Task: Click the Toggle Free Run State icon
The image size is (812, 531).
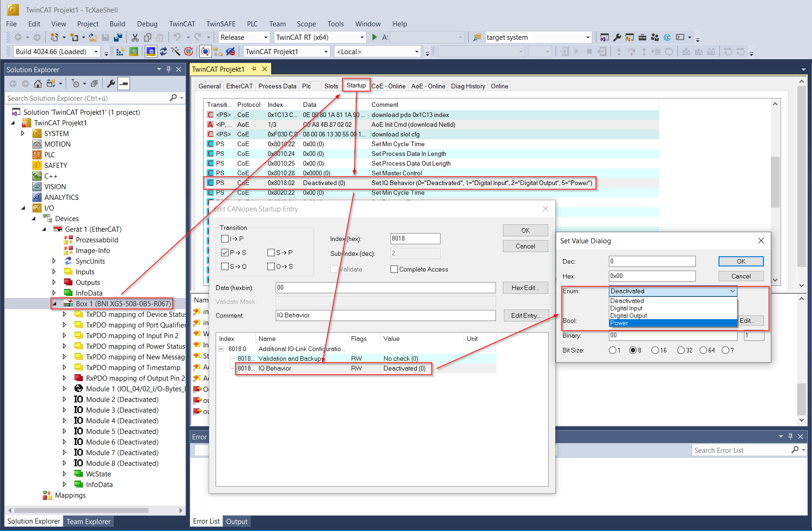Action: tap(188, 51)
